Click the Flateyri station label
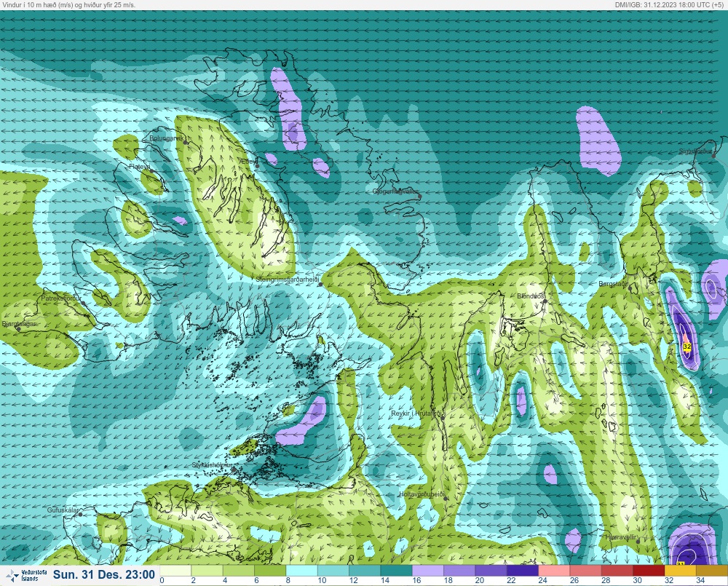Screen dimensions: 728x586 point(140,166)
